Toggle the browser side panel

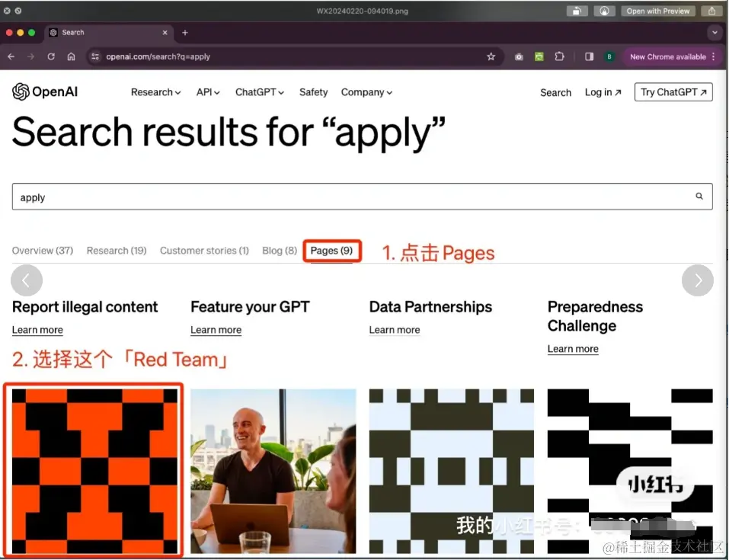[589, 56]
